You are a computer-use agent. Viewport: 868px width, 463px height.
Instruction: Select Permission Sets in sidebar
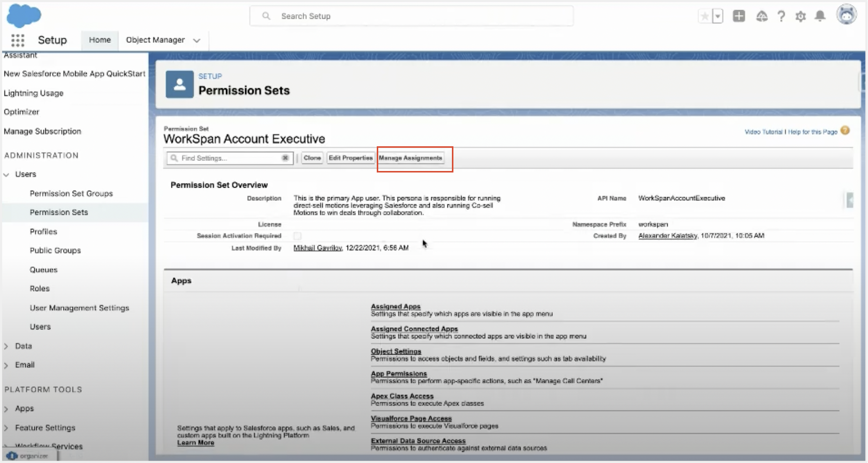(59, 212)
